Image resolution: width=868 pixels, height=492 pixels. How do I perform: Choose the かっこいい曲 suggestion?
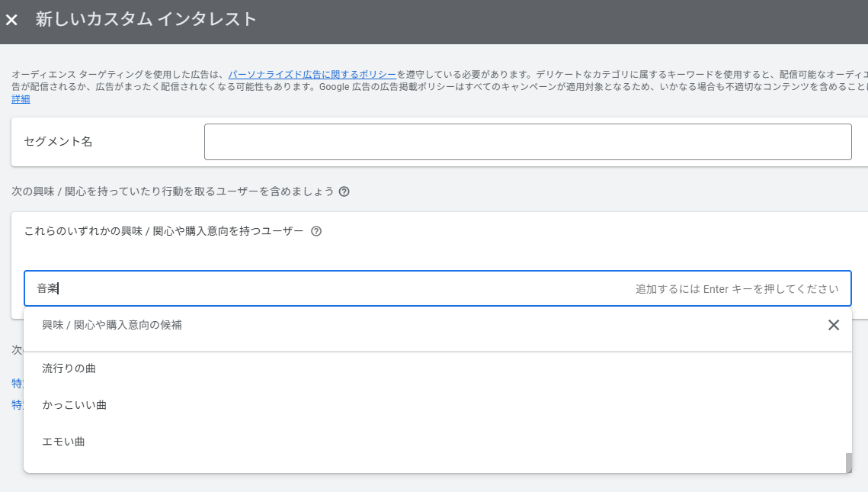[x=75, y=405]
